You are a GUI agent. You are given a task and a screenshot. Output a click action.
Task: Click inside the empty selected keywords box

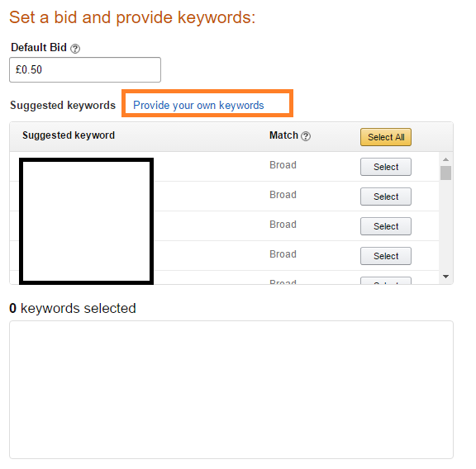[231, 390]
